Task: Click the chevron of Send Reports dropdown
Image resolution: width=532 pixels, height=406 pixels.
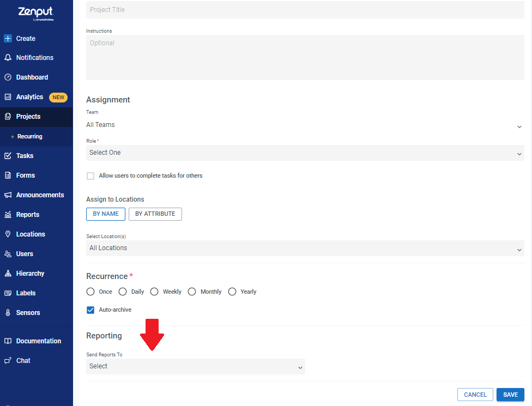Action: [x=300, y=368]
